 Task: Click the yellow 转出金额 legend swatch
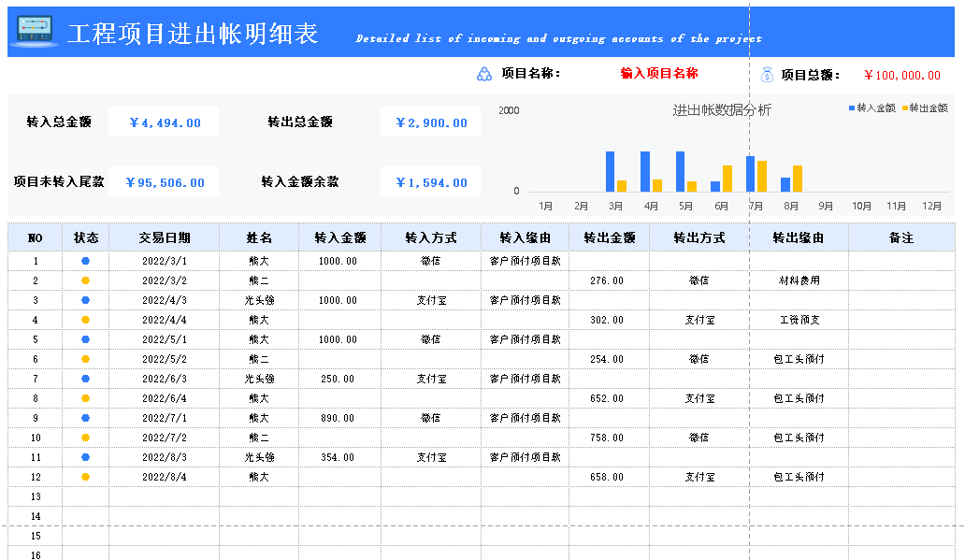click(904, 108)
